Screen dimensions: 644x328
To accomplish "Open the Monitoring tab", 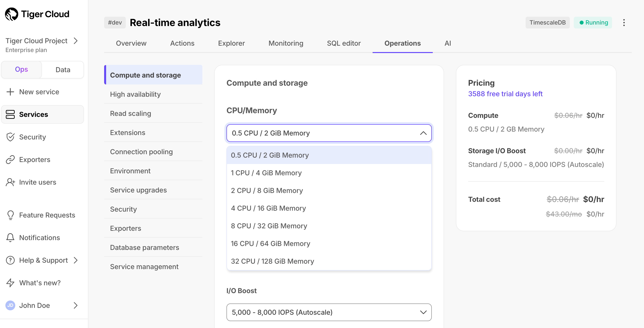I will [286, 43].
